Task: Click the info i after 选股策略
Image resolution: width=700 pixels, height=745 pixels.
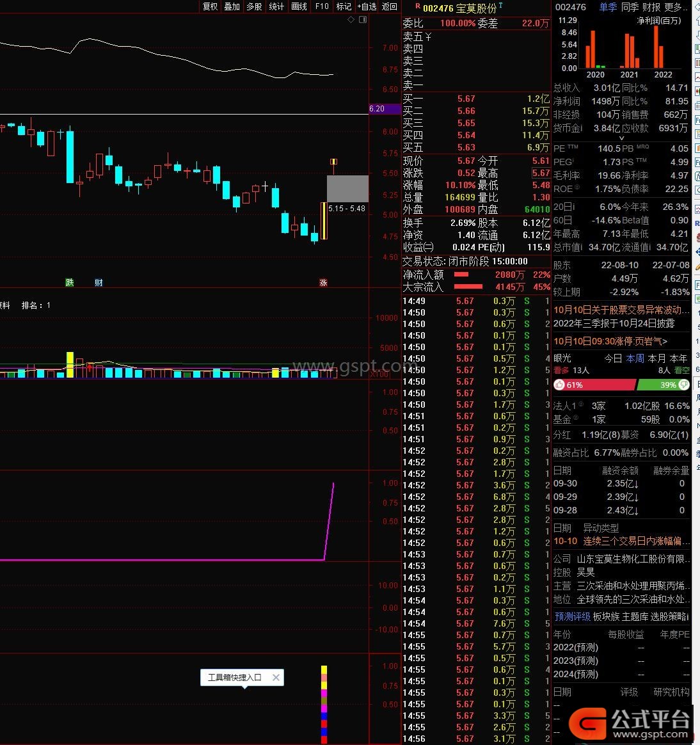Action: 687,617
